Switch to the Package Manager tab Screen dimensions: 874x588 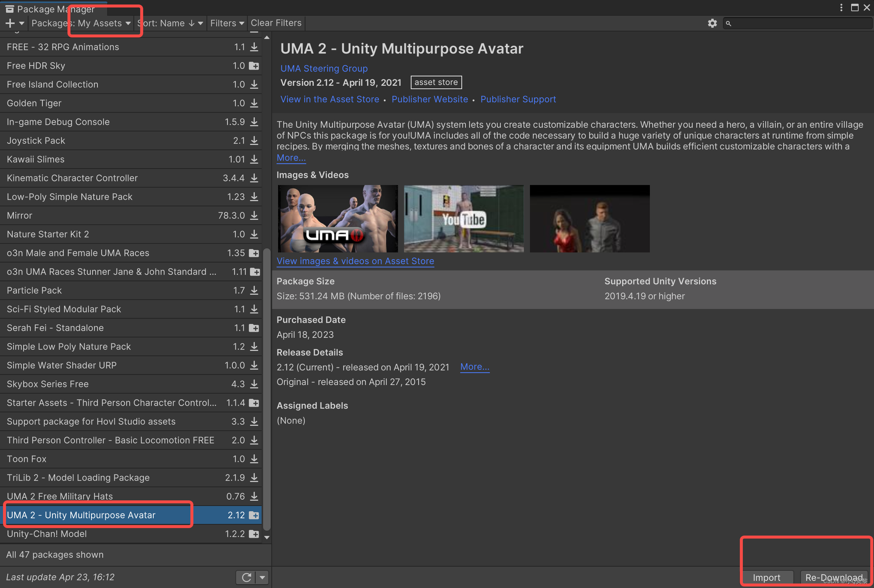tap(52, 9)
